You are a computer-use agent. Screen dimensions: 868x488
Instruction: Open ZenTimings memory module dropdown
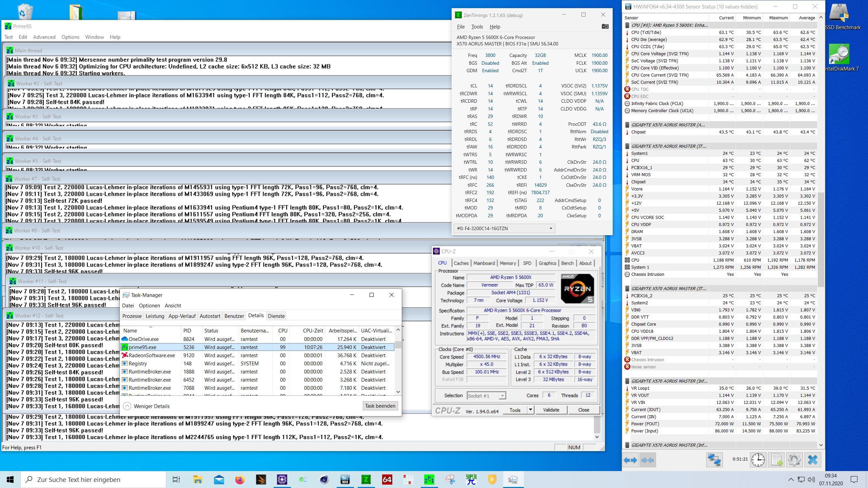pyautogui.click(x=504, y=228)
